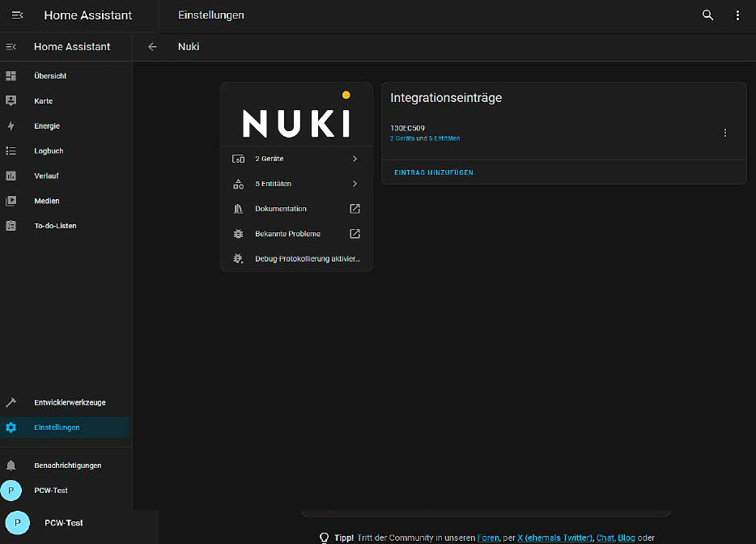This screenshot has width=756, height=544.
Task: Collapse the sidebar via the menu icon
Action: pyautogui.click(x=11, y=47)
